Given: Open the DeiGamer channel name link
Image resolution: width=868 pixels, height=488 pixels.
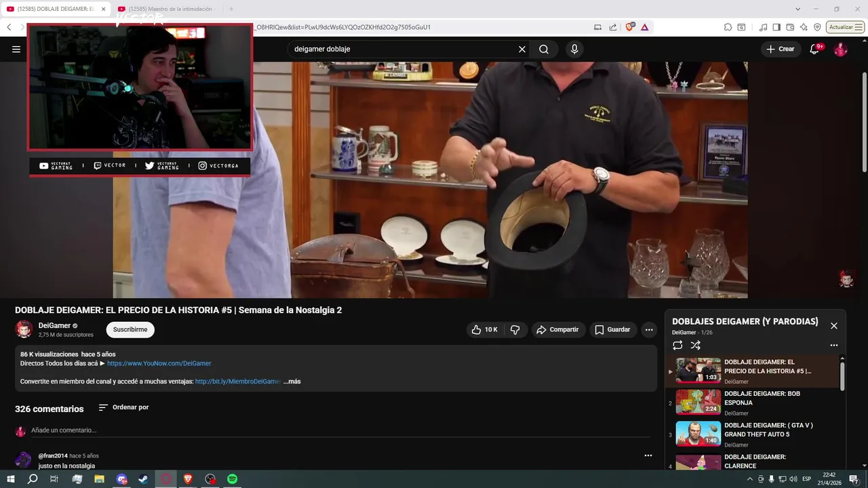Looking at the screenshot, I should 54,325.
